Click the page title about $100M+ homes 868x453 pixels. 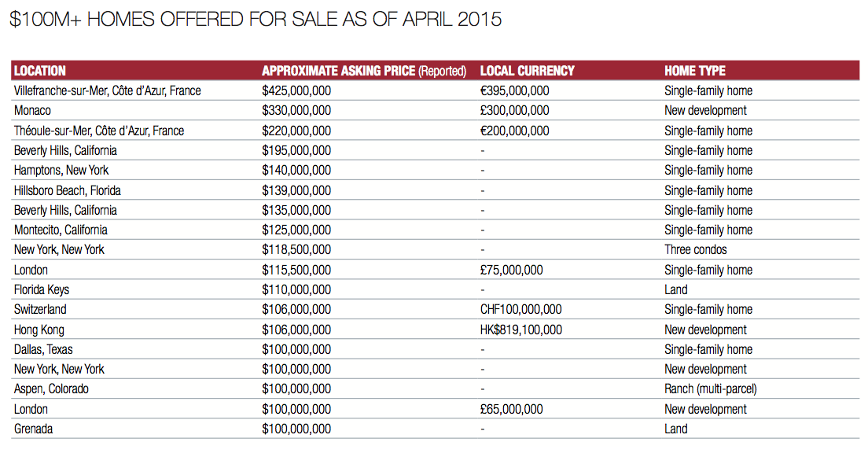[x=256, y=20]
